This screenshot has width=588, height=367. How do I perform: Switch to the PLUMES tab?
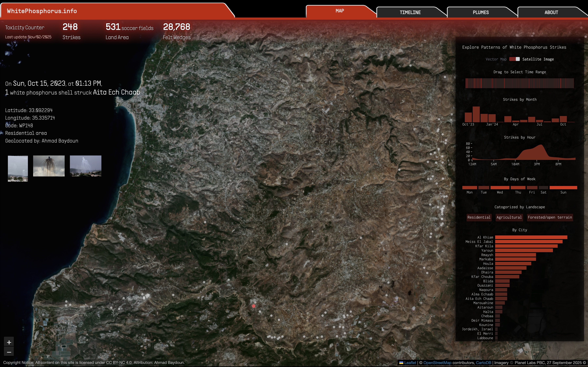[x=480, y=12]
